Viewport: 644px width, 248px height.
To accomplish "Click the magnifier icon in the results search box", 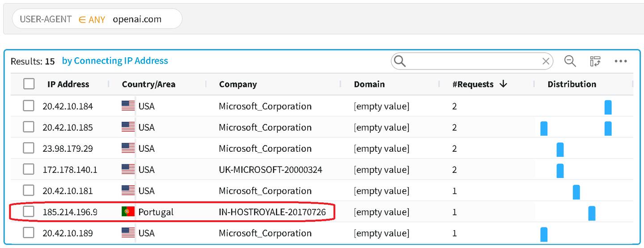I will pos(400,61).
